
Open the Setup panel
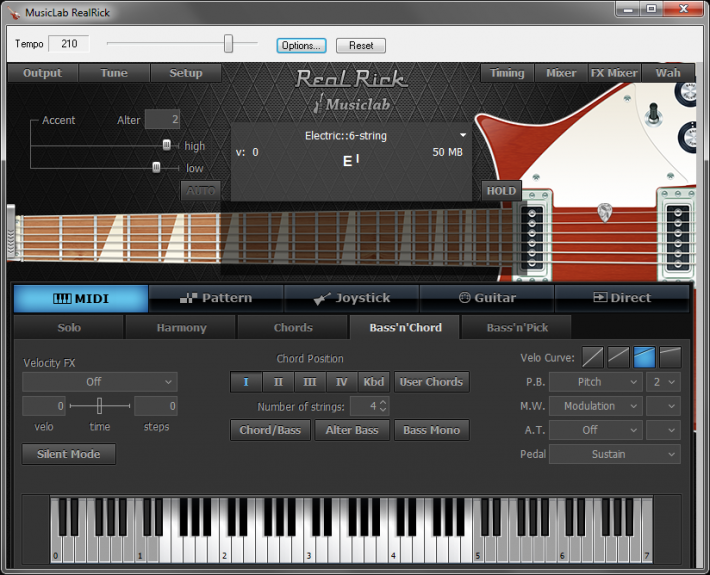pos(186,73)
